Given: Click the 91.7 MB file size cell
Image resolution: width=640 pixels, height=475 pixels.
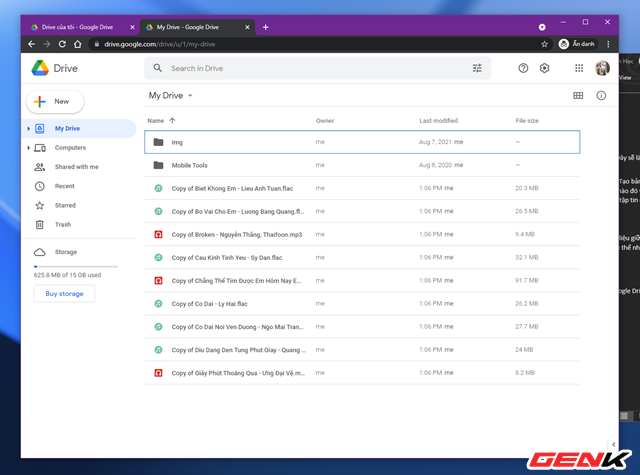Looking at the screenshot, I should click(527, 280).
